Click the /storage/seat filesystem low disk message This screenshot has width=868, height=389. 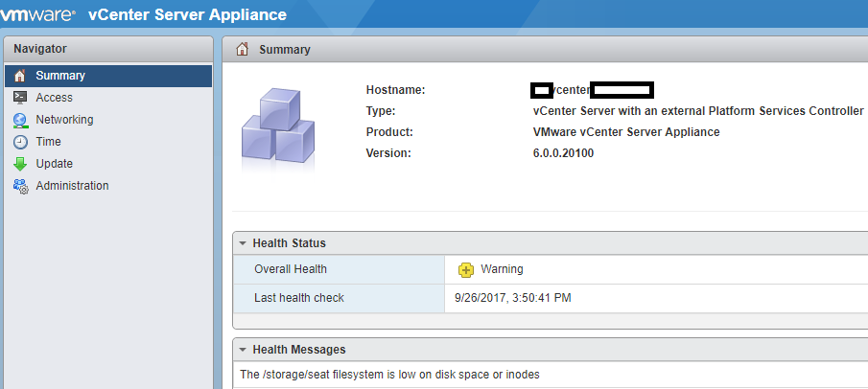pyautogui.click(x=389, y=375)
